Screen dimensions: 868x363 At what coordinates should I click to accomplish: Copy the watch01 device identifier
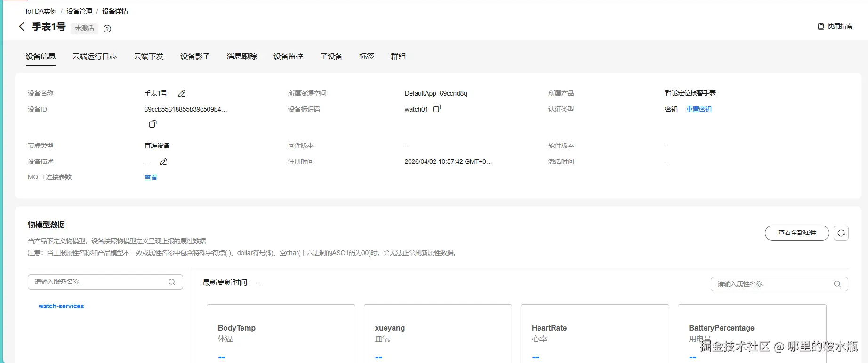pyautogui.click(x=437, y=109)
